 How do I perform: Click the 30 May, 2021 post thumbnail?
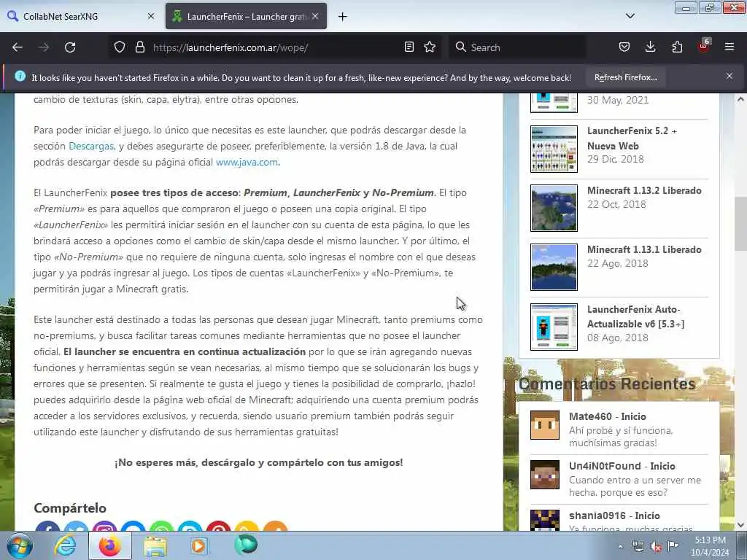pyautogui.click(x=554, y=103)
